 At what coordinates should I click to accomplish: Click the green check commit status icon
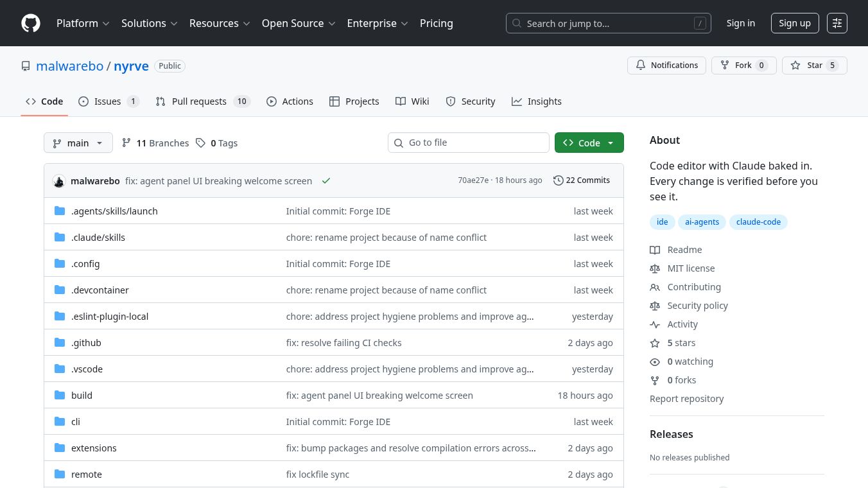[x=326, y=181]
